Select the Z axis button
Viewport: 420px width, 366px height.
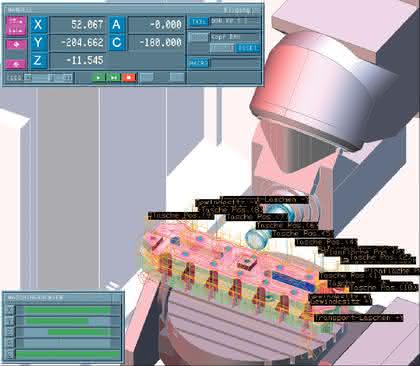pyautogui.click(x=39, y=61)
